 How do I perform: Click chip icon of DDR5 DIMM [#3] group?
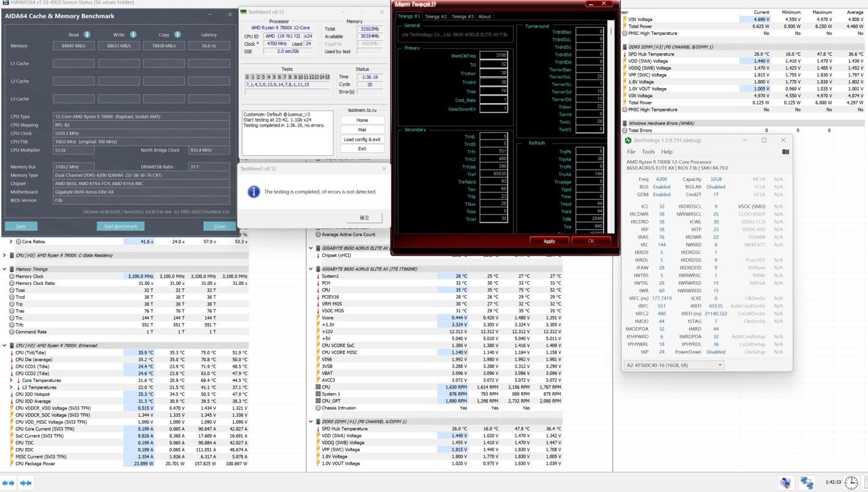[x=625, y=47]
